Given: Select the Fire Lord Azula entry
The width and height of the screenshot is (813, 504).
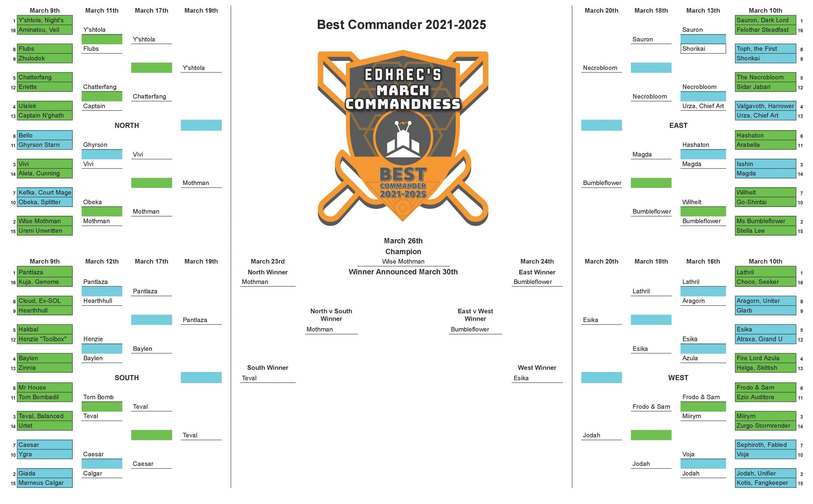Looking at the screenshot, I should [x=765, y=358].
